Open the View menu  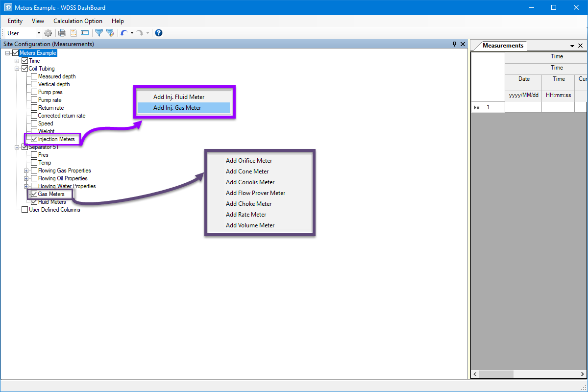tap(38, 21)
